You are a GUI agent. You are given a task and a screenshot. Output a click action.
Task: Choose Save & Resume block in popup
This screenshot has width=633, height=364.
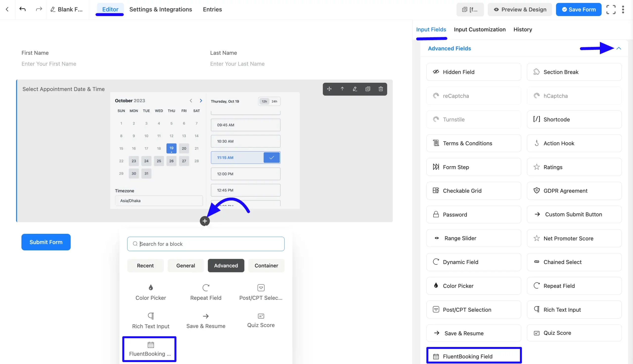click(x=206, y=321)
